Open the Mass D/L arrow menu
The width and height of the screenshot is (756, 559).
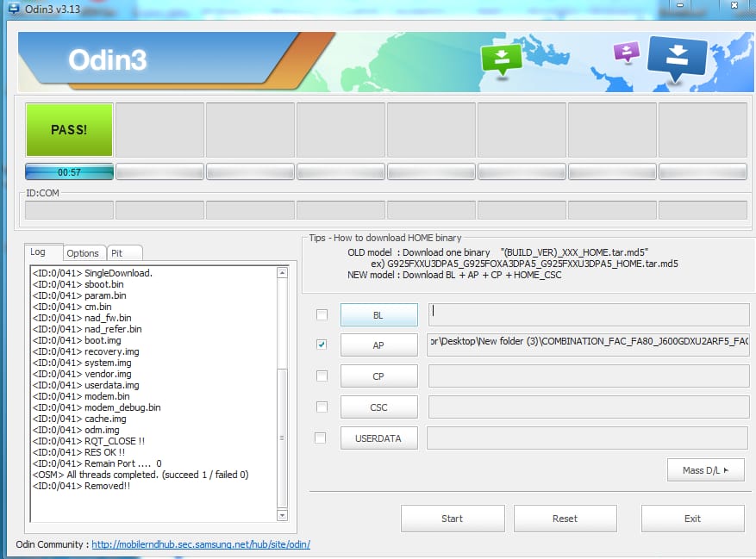pos(705,469)
